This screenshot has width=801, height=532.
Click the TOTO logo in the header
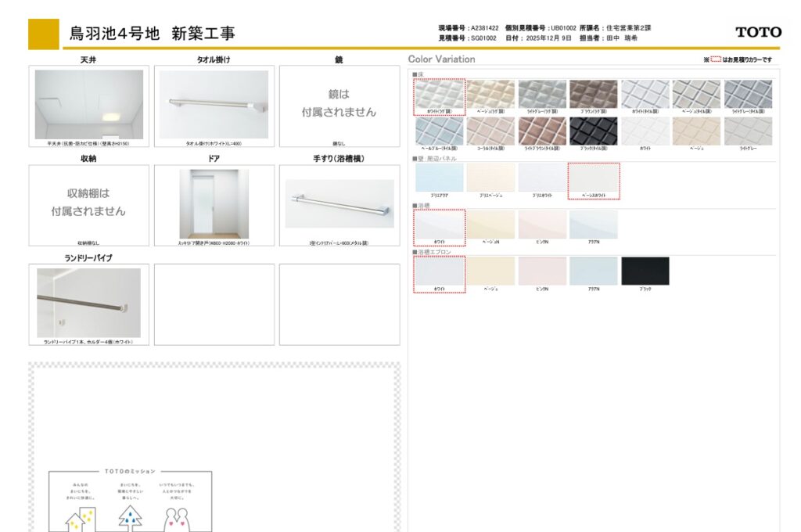(758, 32)
